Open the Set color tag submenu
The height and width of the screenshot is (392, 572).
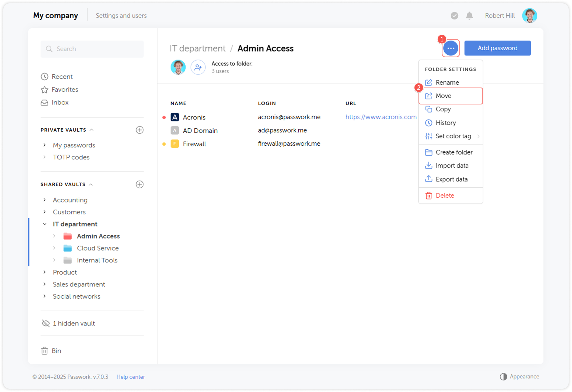pyautogui.click(x=453, y=136)
